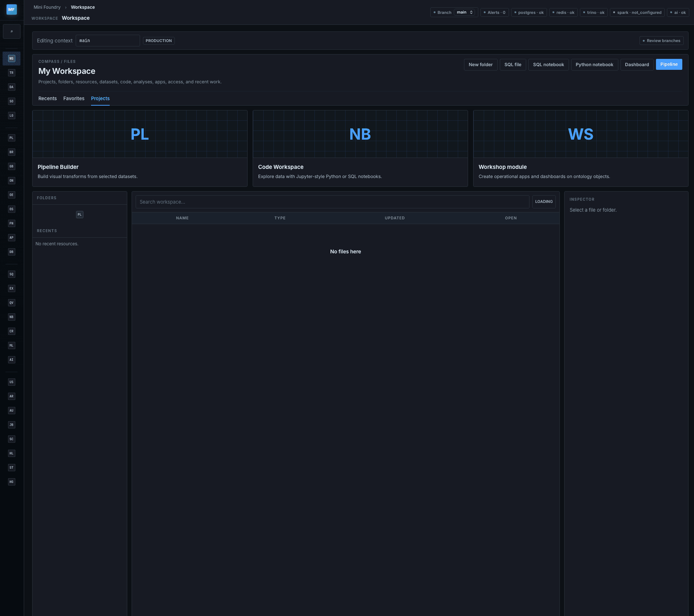694x616 pixels.
Task: Open the JB sidebar icon
Action: click(11, 425)
